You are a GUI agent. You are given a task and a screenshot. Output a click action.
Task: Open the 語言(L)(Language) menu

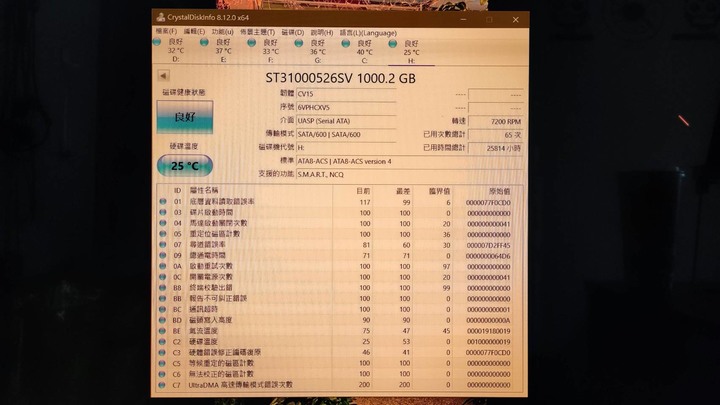click(x=368, y=33)
